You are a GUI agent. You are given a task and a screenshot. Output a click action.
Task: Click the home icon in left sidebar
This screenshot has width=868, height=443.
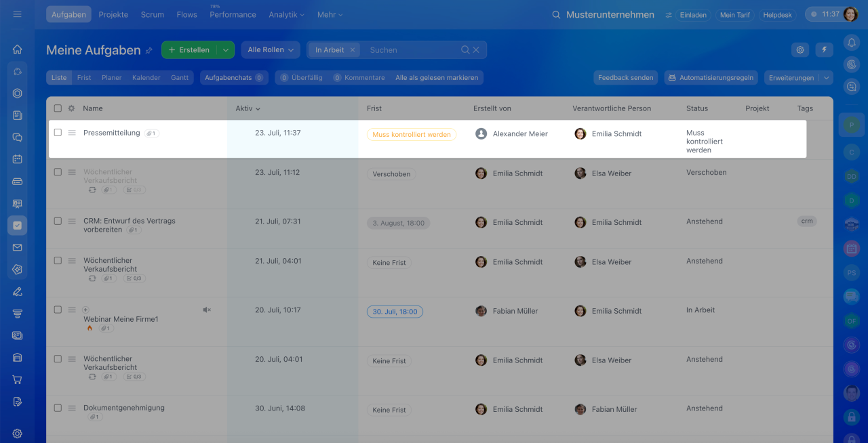18,49
